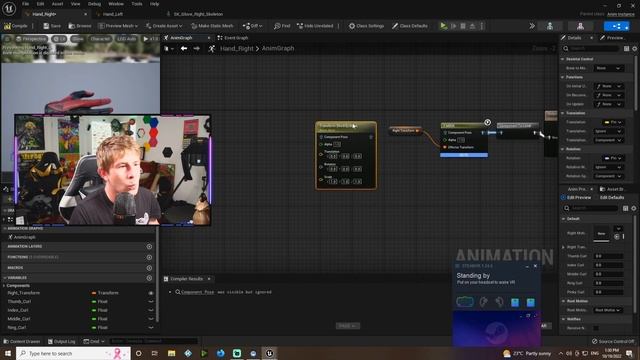Open viewport Perspective view menu
The image size is (640, 360).
(x=31, y=39)
